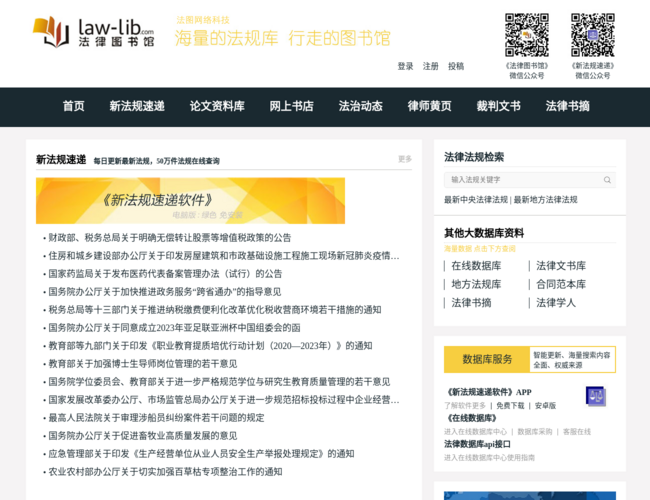Image resolution: width=650 pixels, height=500 pixels.
Task: Open 2023年亚足联亚洲杯 item
Action: pos(174,328)
